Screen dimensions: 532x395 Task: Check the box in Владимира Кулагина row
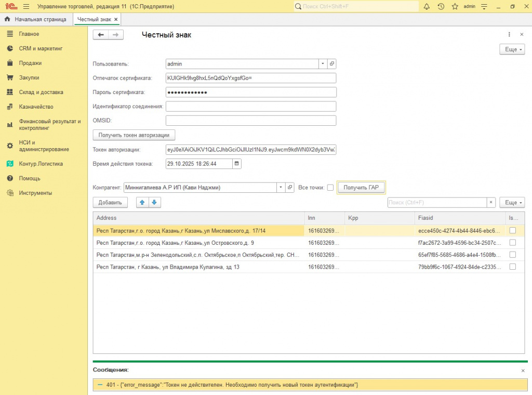pos(513,267)
